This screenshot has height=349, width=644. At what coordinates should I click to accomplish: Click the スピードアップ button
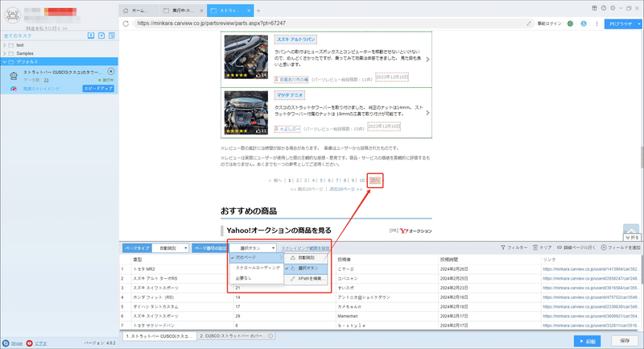click(x=98, y=89)
